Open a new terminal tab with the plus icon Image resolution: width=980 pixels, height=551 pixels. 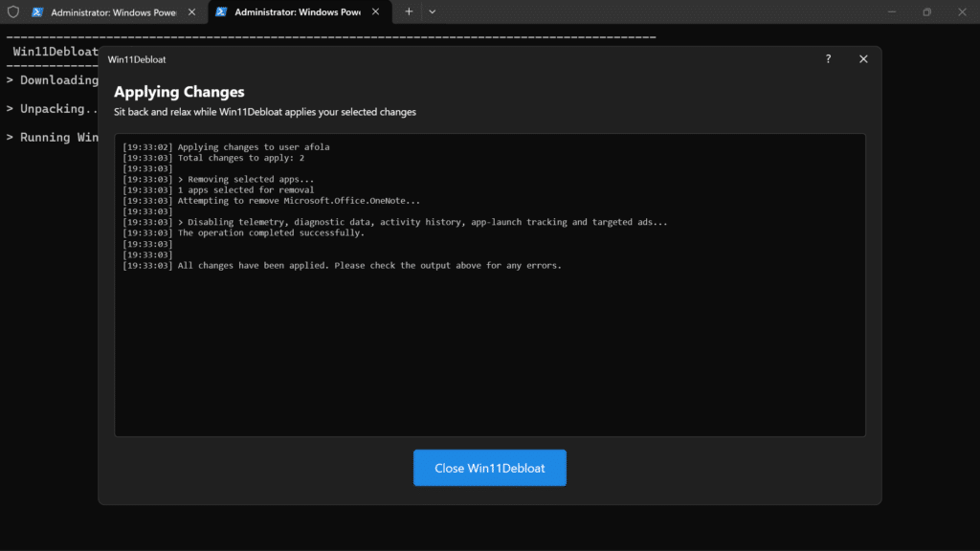410,12
